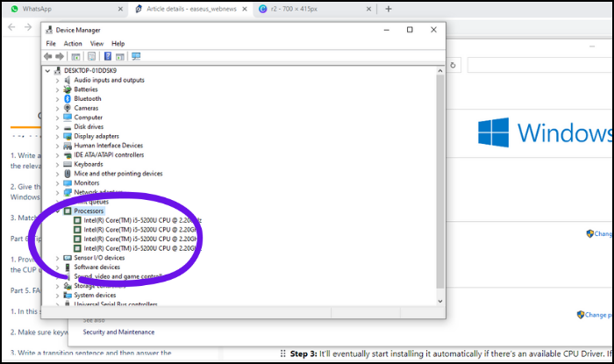Screen dimensions: 614x364
Task: Click the WhatsApp tab favicon
Action: [x=15, y=9]
